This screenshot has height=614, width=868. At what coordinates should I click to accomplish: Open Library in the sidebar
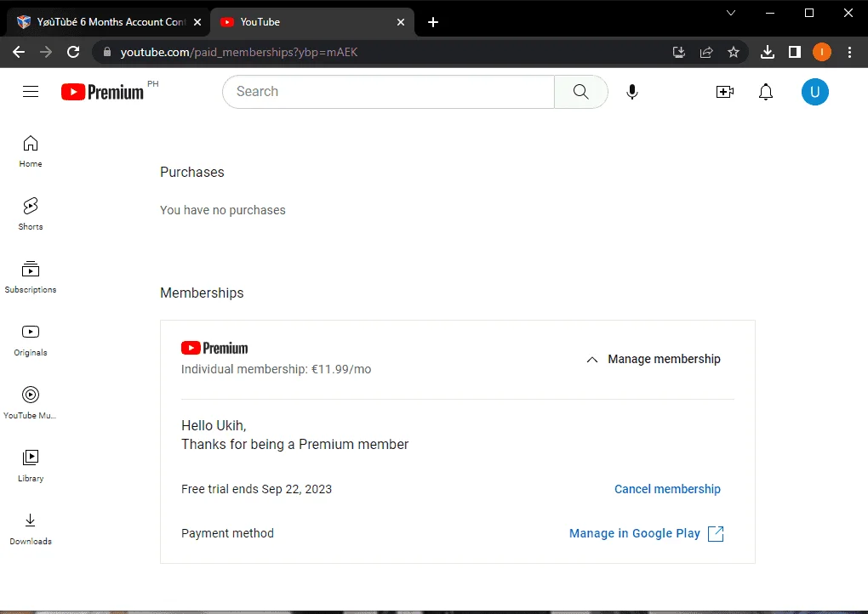point(31,466)
